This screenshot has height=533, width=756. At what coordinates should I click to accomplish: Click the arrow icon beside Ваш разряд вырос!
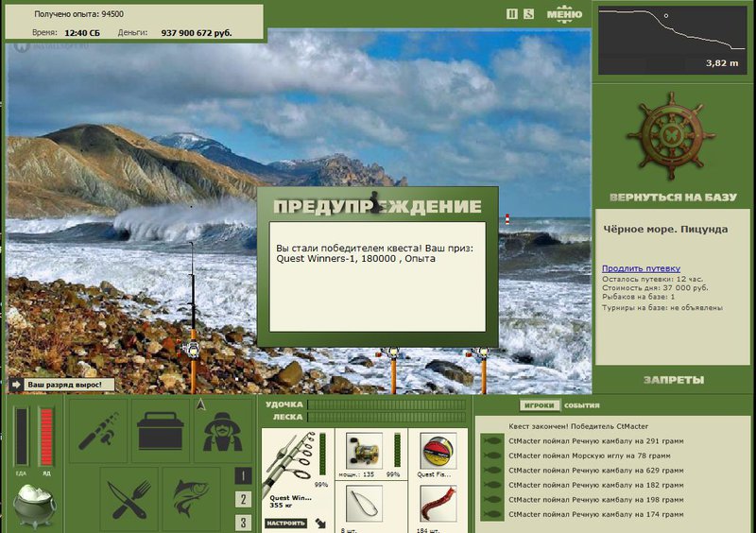click(x=16, y=385)
